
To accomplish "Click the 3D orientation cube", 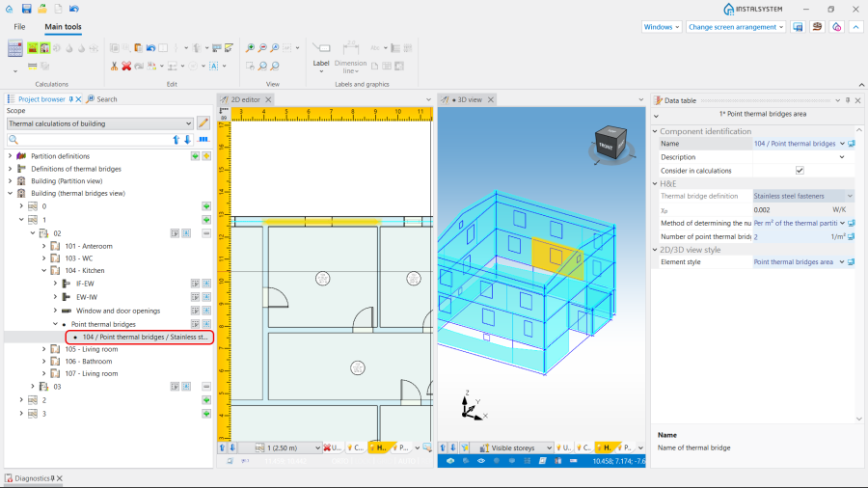I will 610,141.
